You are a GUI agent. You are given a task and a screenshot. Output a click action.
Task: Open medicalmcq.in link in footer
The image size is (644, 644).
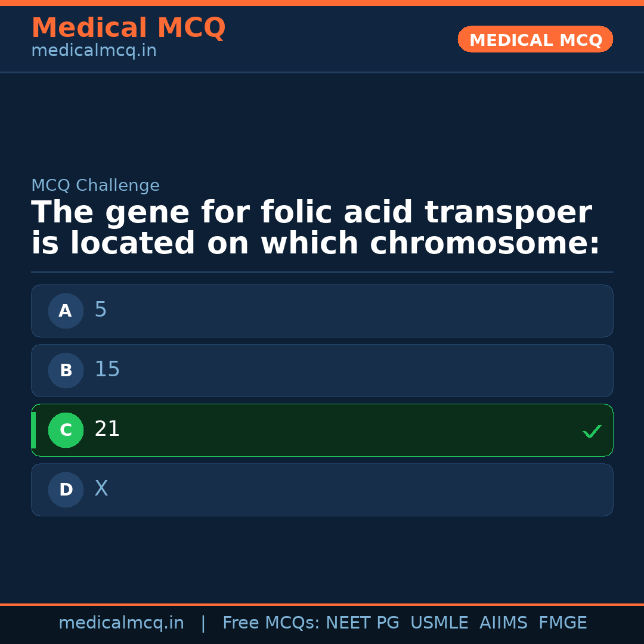coord(121,623)
